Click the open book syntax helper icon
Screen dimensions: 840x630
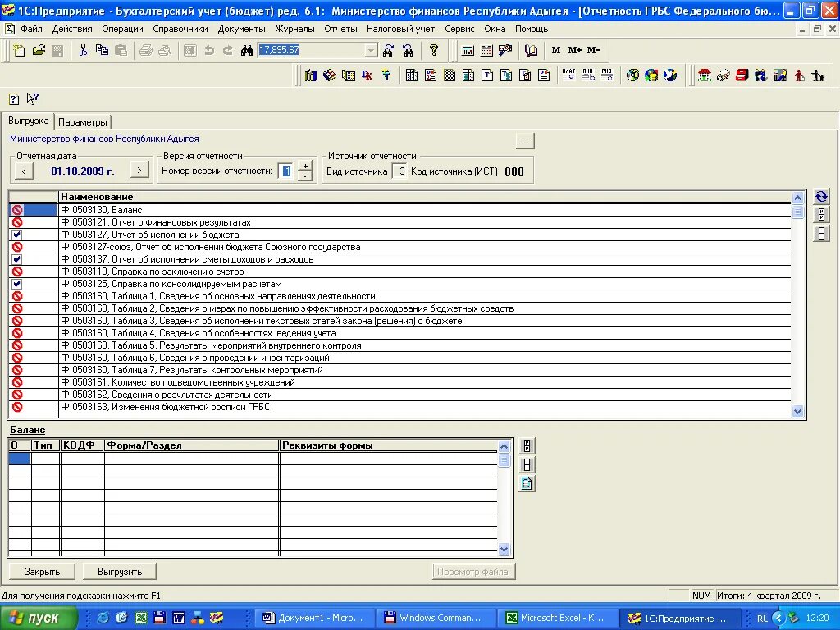tap(531, 50)
